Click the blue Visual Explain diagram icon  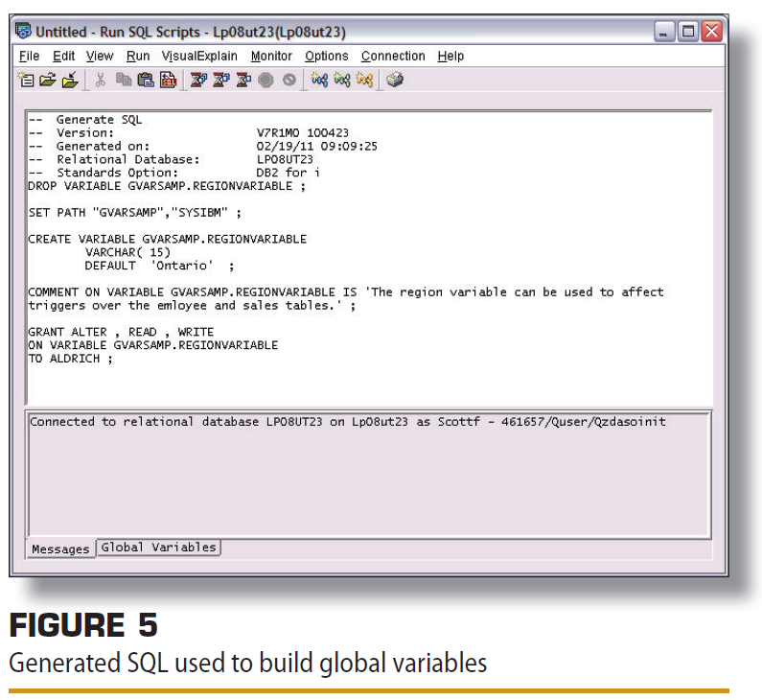(x=319, y=80)
